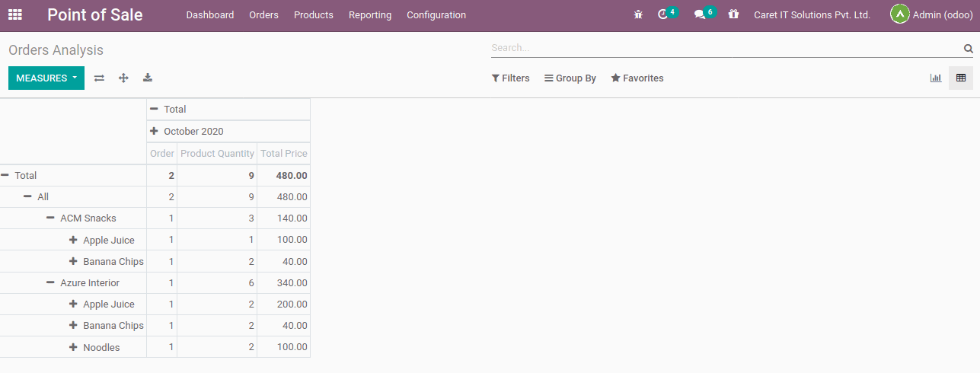Click the 140.00 cell for ACM Snacks
Screen dimensions: 980x373
coord(284,218)
